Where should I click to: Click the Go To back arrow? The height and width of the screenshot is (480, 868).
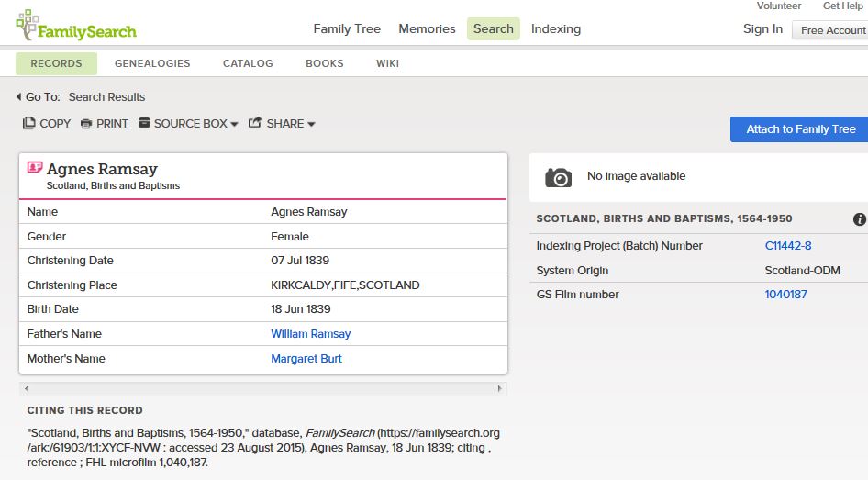[19, 97]
